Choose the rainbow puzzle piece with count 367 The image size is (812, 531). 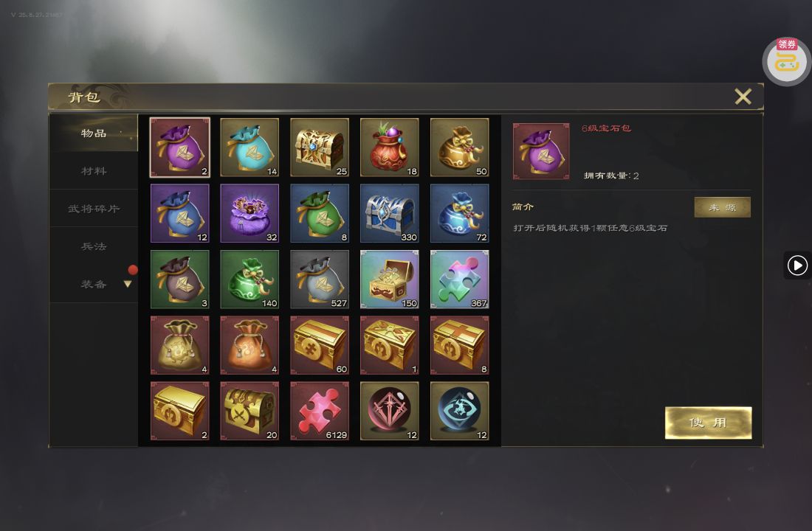(459, 280)
